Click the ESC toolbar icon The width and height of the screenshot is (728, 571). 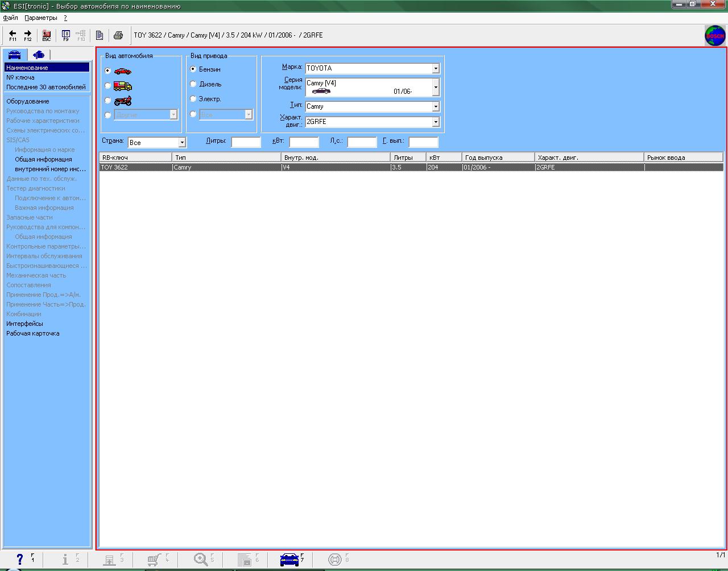click(47, 35)
